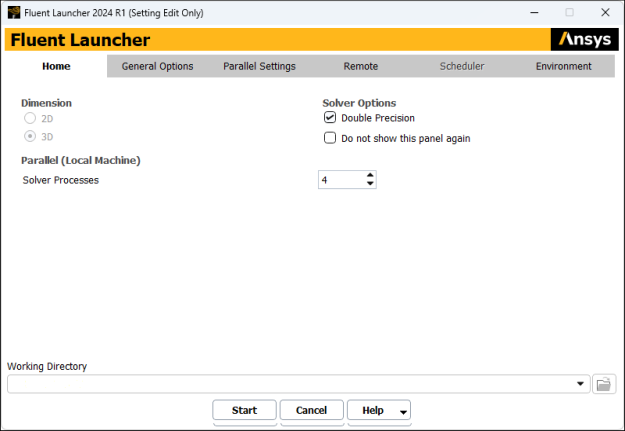The image size is (625, 431).
Task: Click the Cancel button
Action: 311,410
